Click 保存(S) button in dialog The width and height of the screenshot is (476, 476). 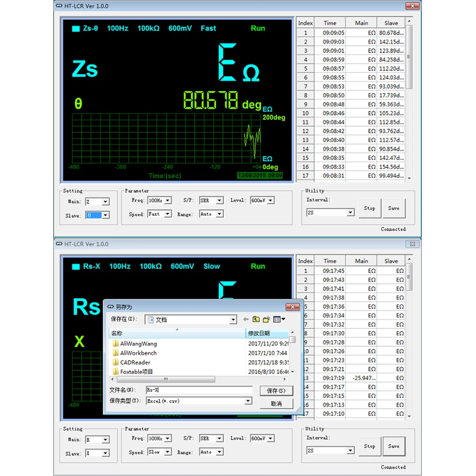[276, 391]
